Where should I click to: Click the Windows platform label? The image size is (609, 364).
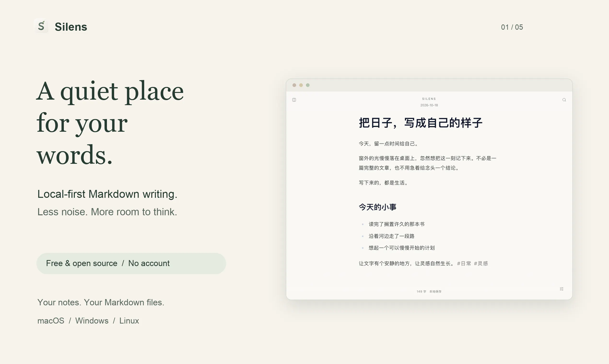92,321
